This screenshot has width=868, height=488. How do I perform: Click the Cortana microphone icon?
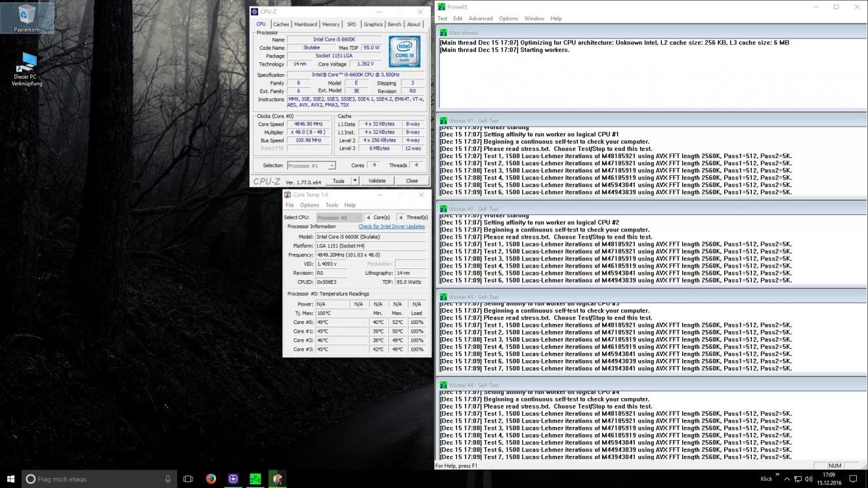pyautogui.click(x=168, y=479)
